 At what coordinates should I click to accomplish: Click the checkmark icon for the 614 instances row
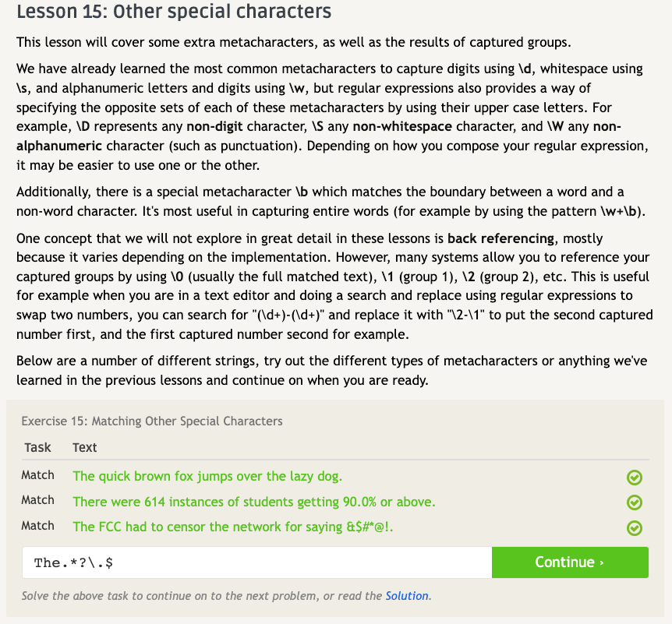coord(635,502)
